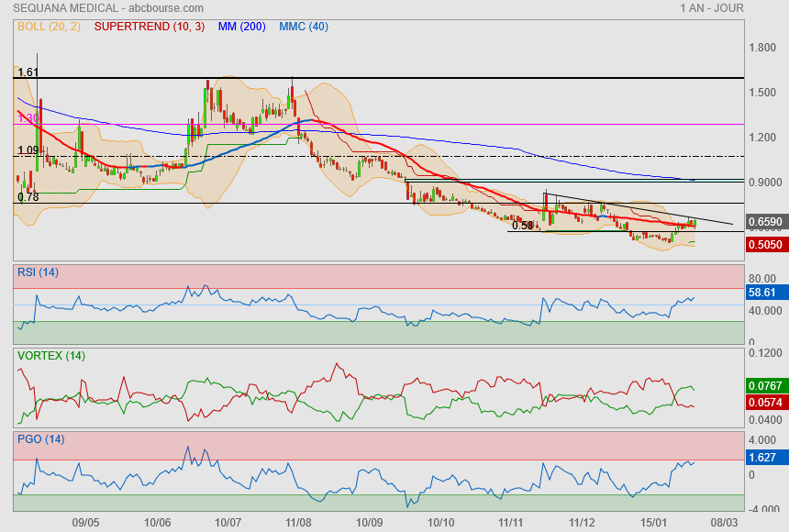Screen dimensions: 789x532
Task: Select the MMC (40) legend label
Action: 304,27
